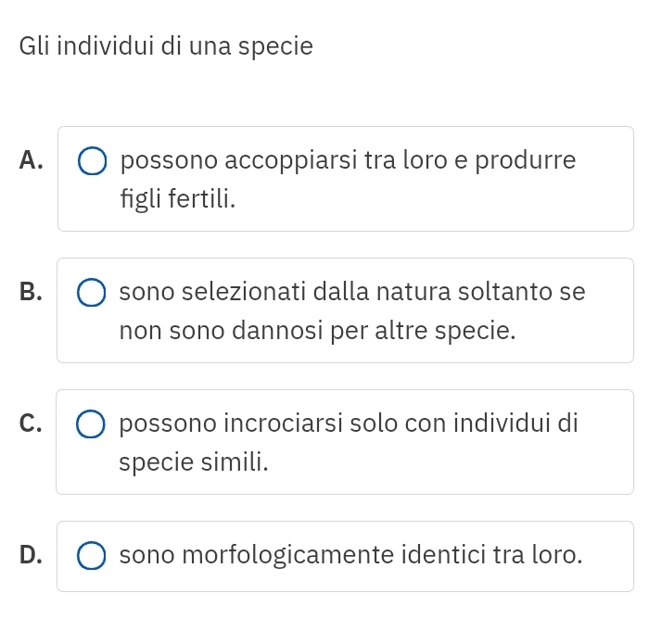Click the text 'non sono dannosi per altre specie.'

point(317,331)
